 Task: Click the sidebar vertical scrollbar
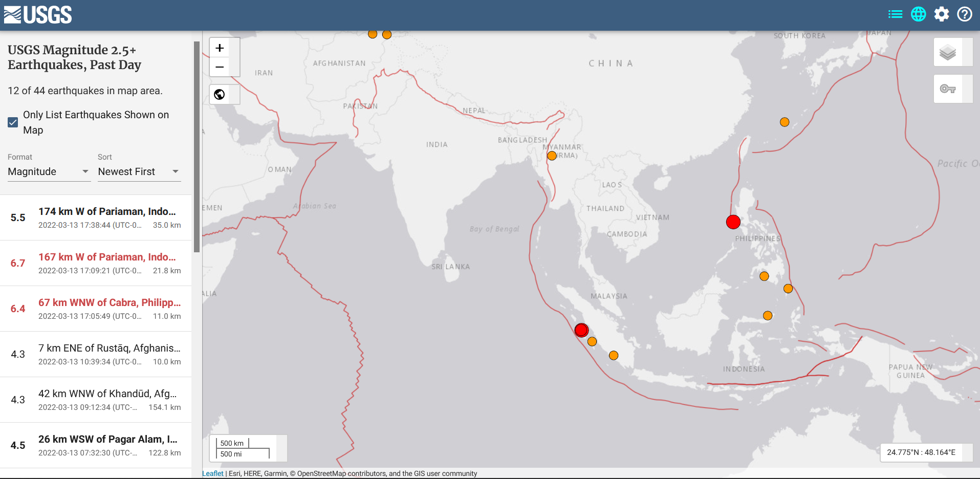[x=197, y=147]
